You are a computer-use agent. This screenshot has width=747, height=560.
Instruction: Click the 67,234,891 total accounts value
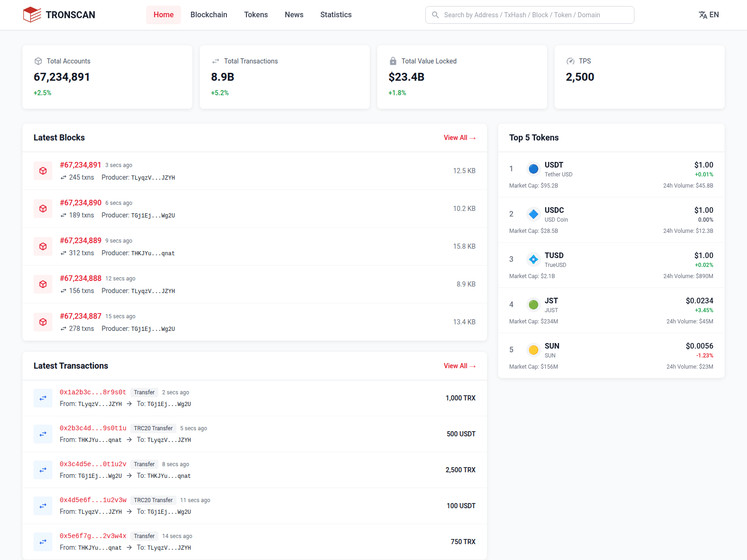tap(62, 77)
